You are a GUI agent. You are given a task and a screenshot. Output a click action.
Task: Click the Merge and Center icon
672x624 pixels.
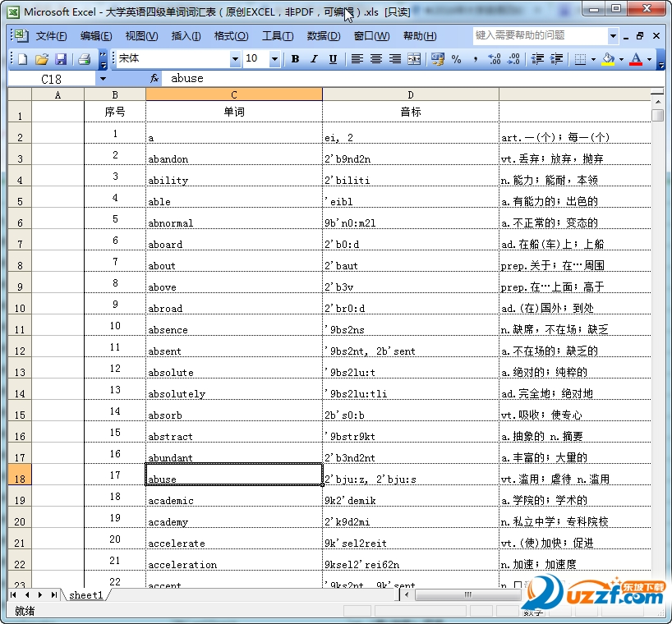point(413,59)
